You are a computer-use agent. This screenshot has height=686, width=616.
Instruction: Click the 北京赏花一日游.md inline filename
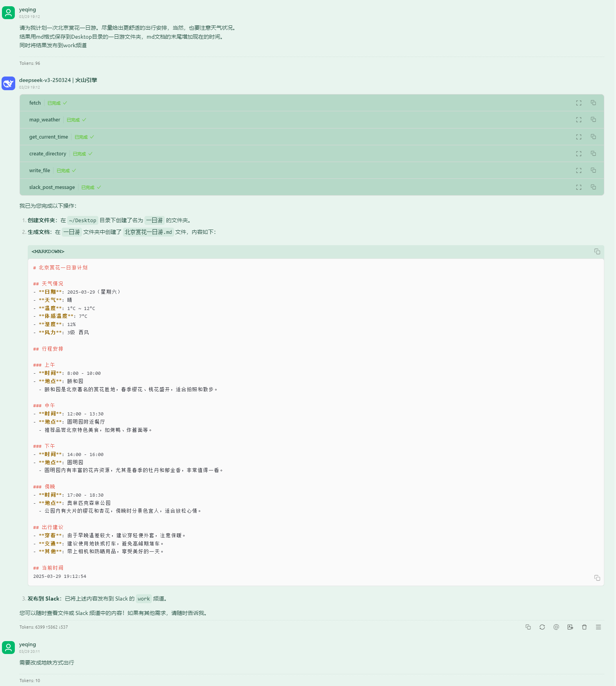(148, 232)
